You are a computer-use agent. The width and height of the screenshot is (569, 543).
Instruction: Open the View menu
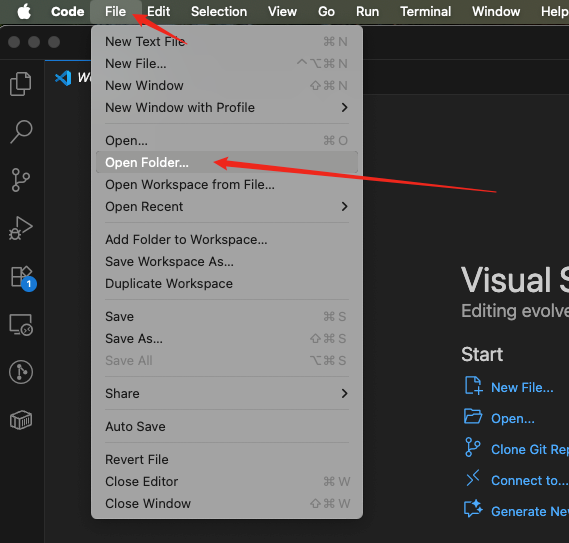pos(282,12)
